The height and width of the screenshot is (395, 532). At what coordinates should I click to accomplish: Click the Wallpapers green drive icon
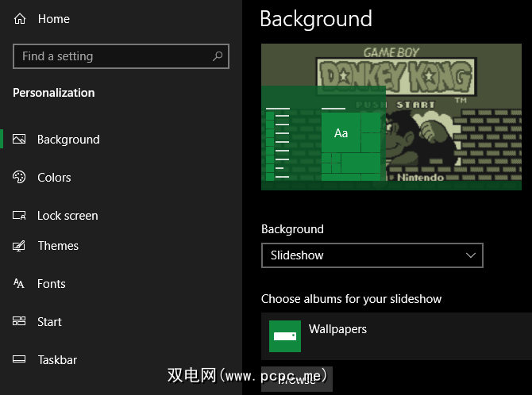(x=285, y=336)
